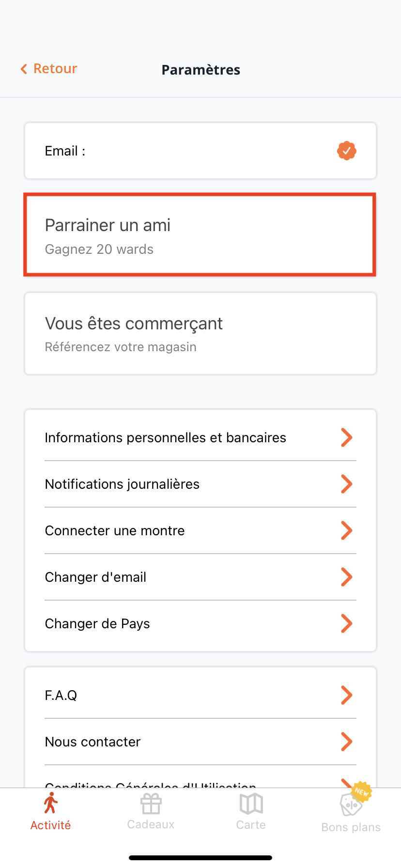Tap the F.A.Q row chevron
The image size is (401, 868).
(346, 695)
